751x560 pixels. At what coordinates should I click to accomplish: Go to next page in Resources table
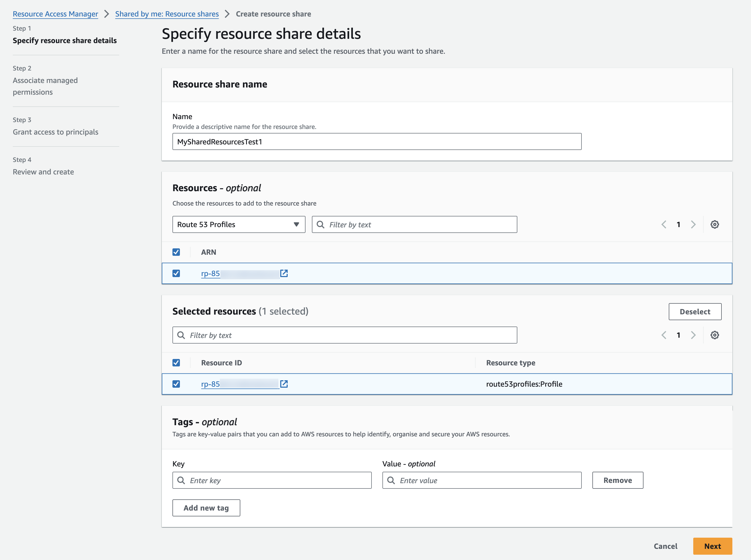click(693, 224)
